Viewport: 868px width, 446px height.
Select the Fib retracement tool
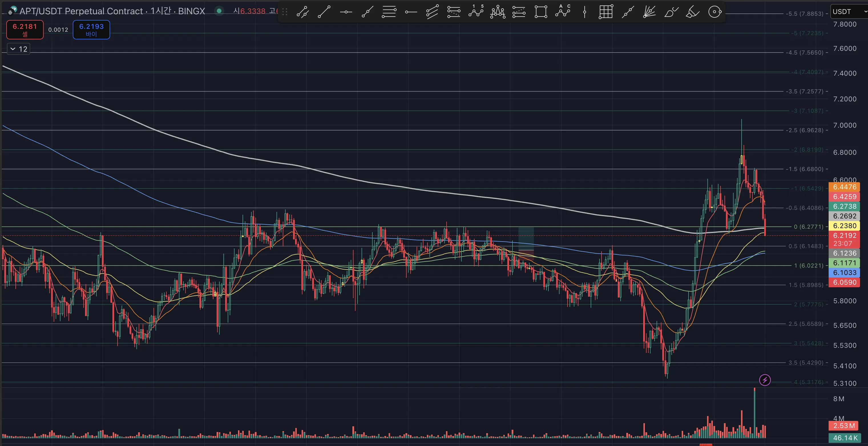[389, 12]
